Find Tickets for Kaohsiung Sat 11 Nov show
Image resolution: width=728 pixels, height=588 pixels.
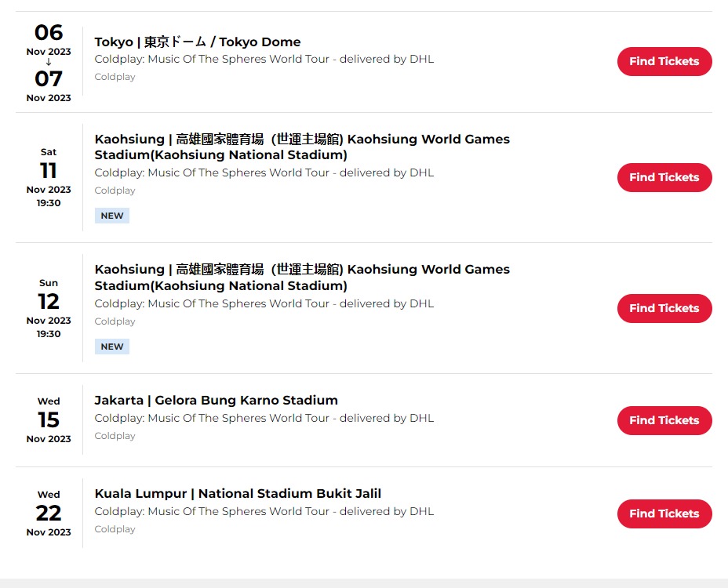click(664, 177)
